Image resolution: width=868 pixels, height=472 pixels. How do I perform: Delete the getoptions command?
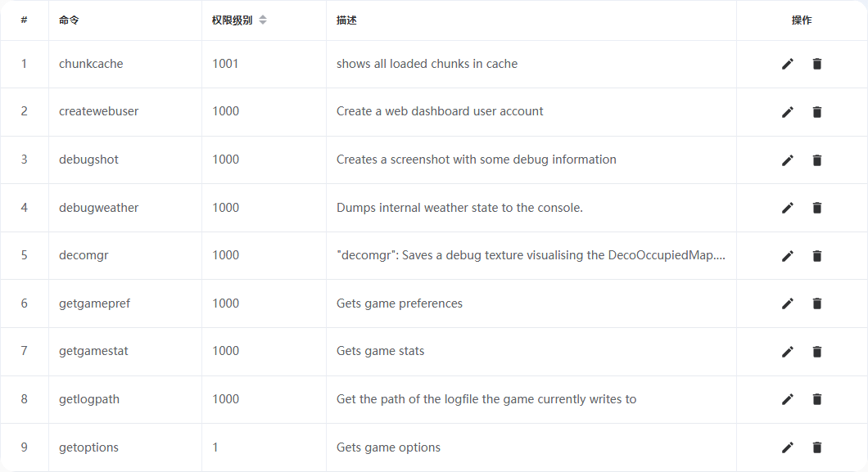pyautogui.click(x=817, y=447)
